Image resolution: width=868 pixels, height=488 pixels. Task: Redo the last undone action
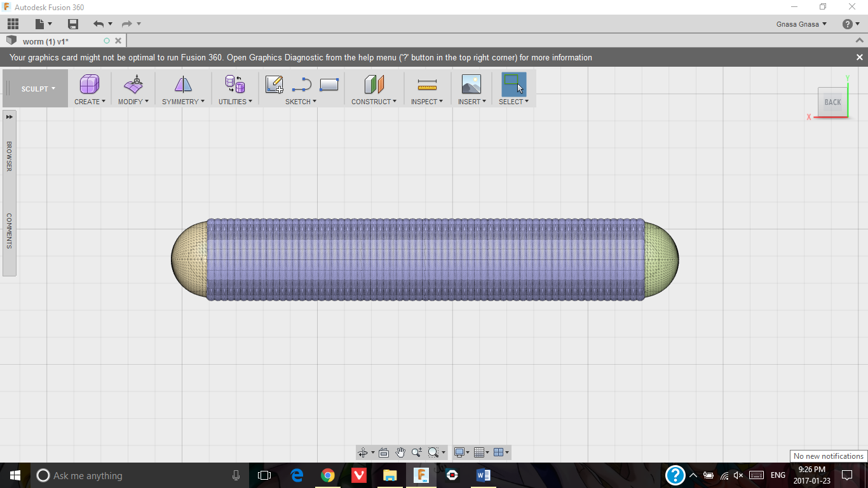[x=127, y=24]
